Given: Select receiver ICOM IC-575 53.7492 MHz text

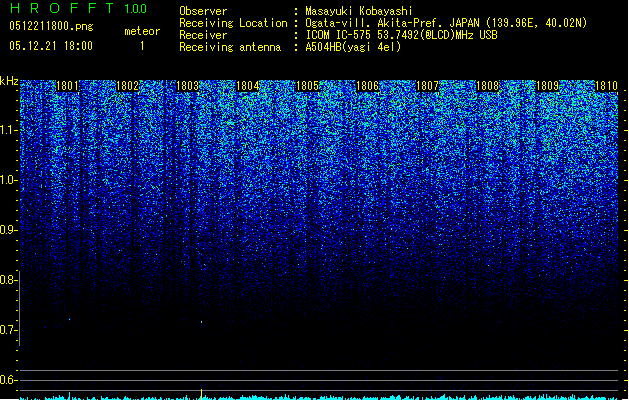Looking at the screenshot, I should tap(402, 35).
